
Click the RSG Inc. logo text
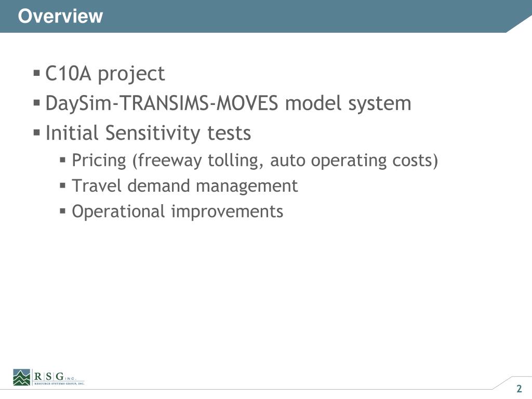pyautogui.click(x=55, y=377)
